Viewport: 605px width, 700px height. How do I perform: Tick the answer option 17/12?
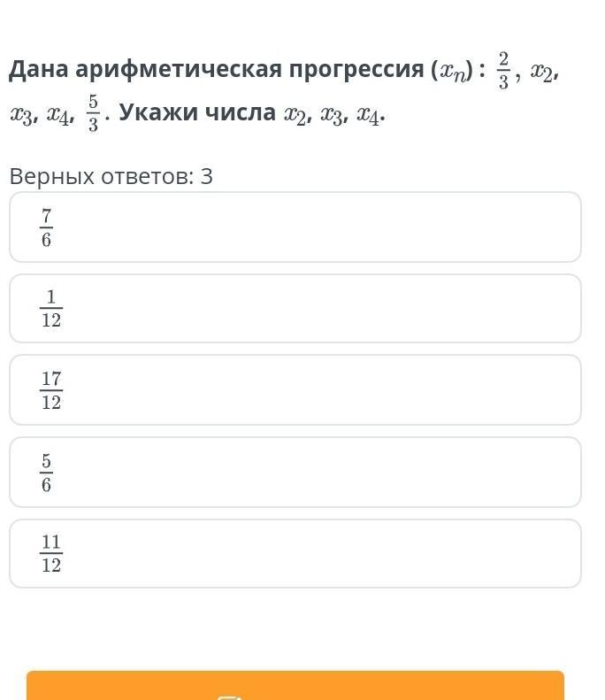[295, 390]
